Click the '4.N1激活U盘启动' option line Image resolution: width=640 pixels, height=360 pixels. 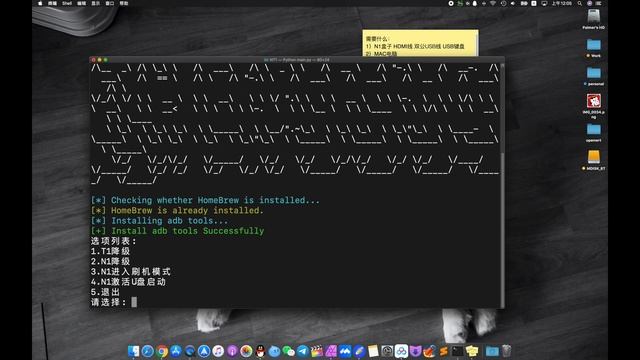(x=128, y=282)
